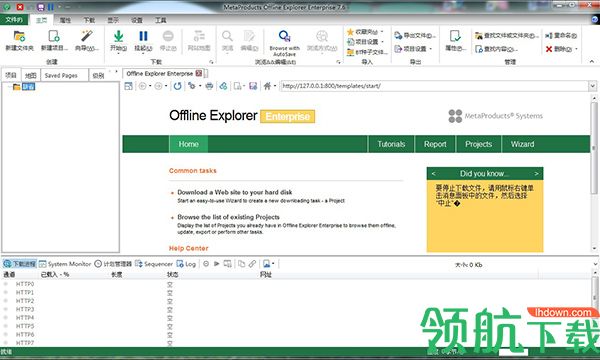Click the home icon in browser toolbar
This screenshot has height=360, width=600.
[267, 86]
